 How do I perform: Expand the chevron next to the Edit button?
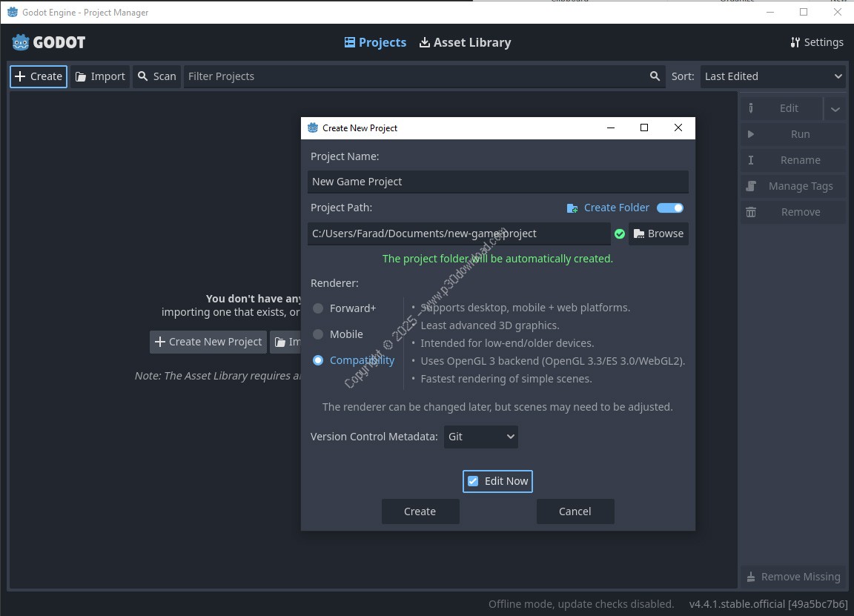(835, 108)
